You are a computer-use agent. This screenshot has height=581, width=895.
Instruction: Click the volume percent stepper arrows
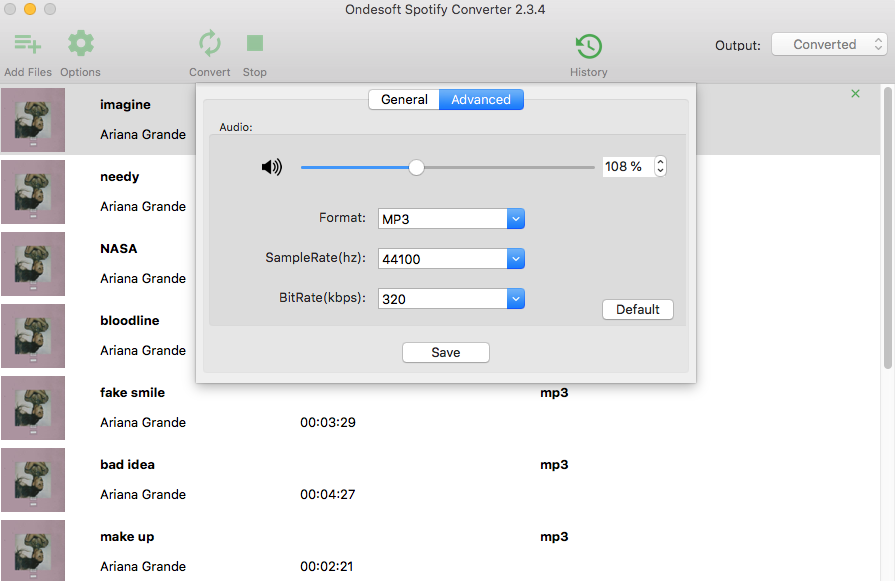(x=660, y=166)
